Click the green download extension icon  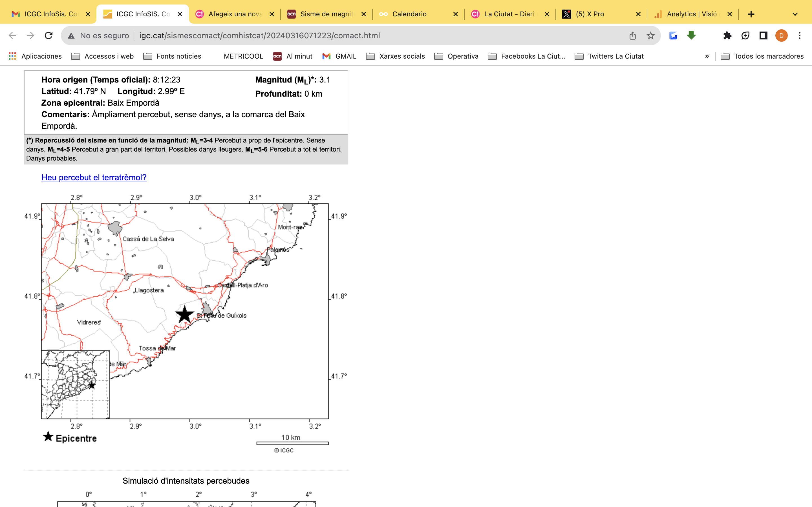click(x=691, y=35)
